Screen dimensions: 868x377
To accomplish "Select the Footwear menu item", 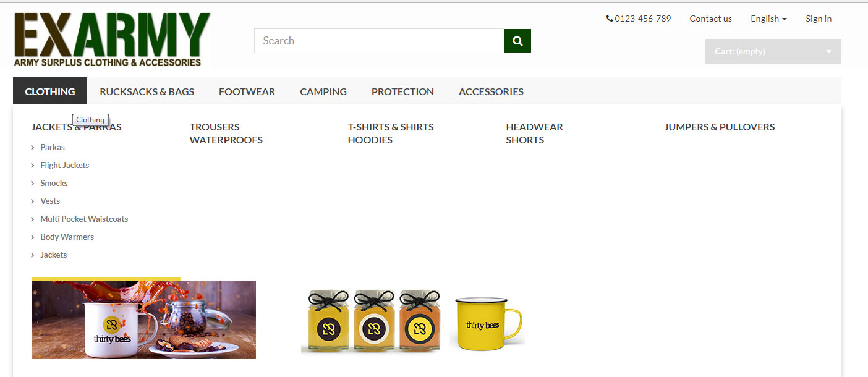I will (247, 91).
